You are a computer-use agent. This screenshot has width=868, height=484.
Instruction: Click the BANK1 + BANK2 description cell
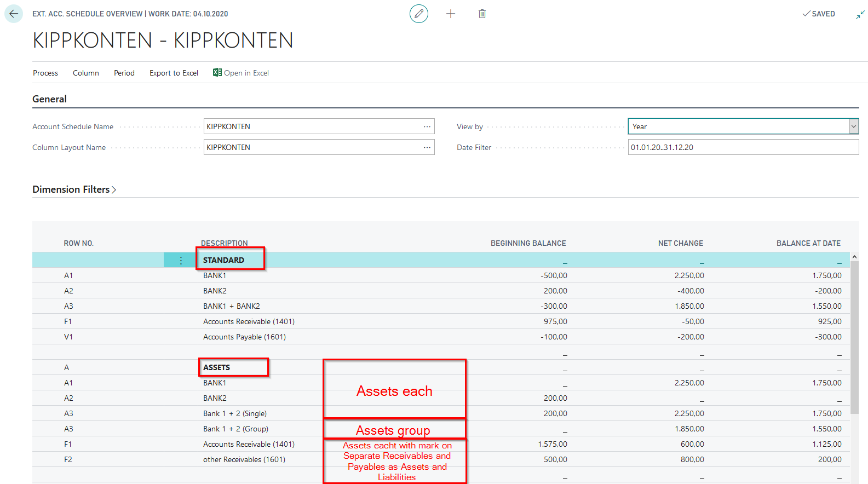232,306
